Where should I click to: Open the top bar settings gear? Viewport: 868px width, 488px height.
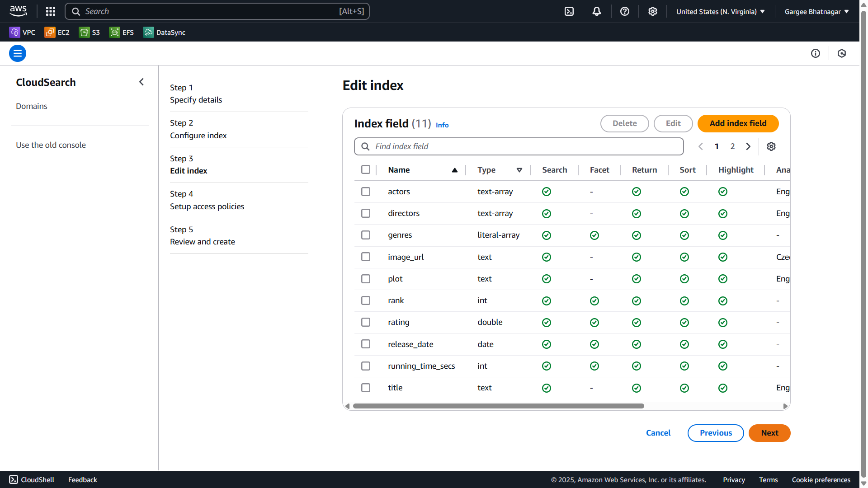[x=653, y=11]
